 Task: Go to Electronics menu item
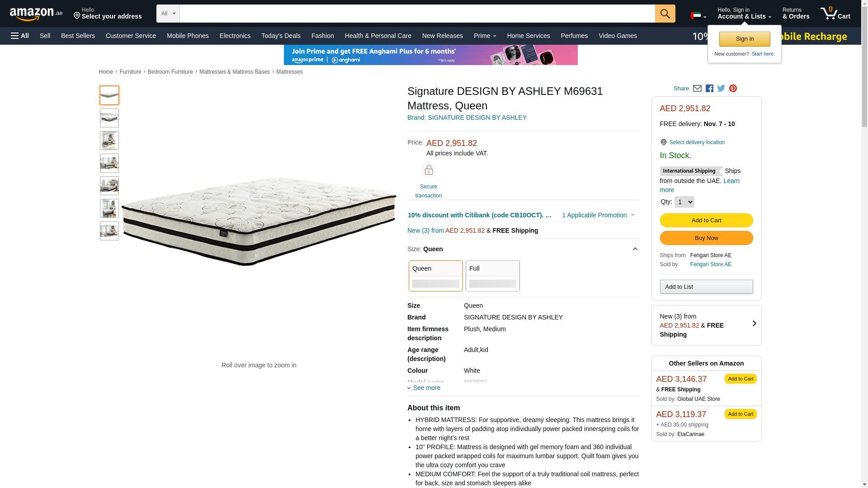pyautogui.click(x=235, y=36)
